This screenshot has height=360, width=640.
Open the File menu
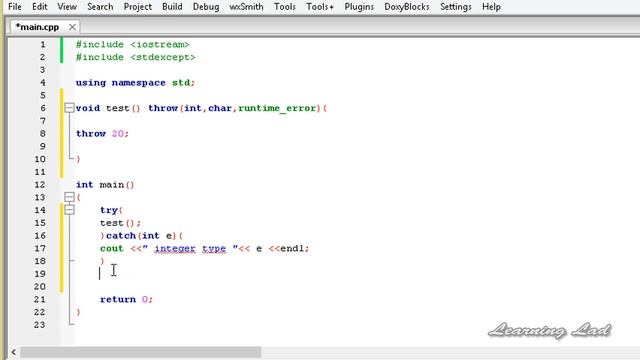tap(15, 7)
